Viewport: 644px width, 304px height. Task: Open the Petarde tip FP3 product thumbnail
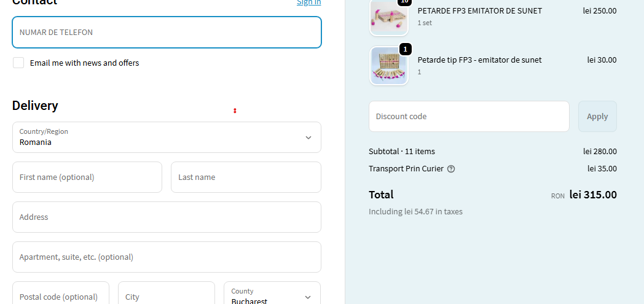[388, 66]
